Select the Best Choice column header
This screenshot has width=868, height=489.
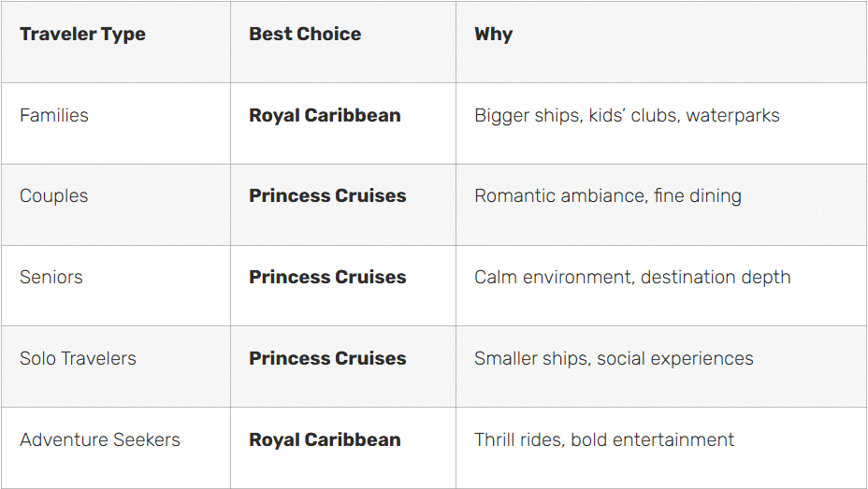click(x=305, y=35)
